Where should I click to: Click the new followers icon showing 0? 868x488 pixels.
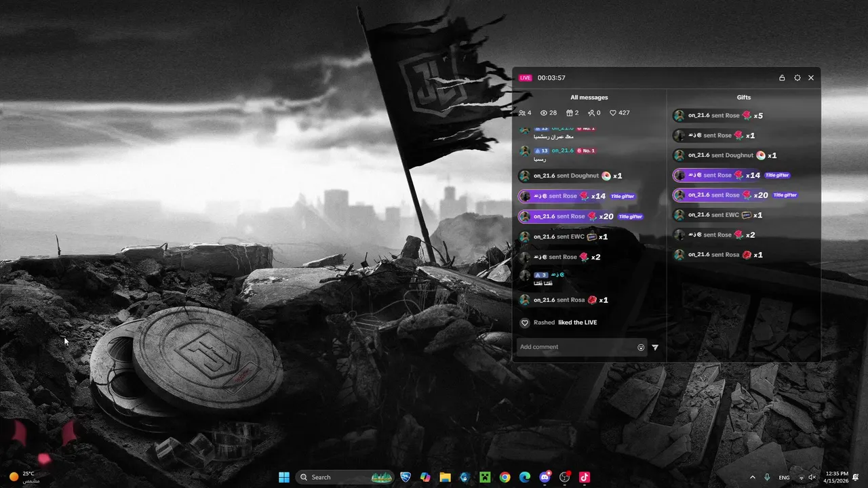(591, 113)
